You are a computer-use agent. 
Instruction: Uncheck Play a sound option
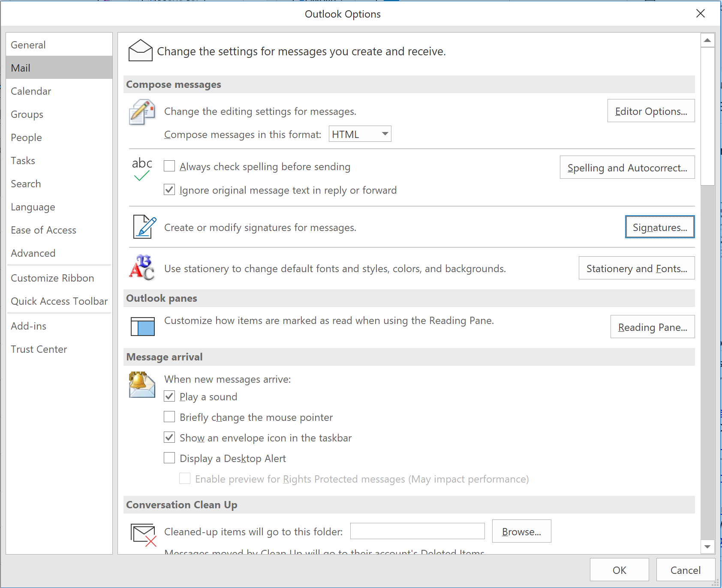click(x=169, y=396)
